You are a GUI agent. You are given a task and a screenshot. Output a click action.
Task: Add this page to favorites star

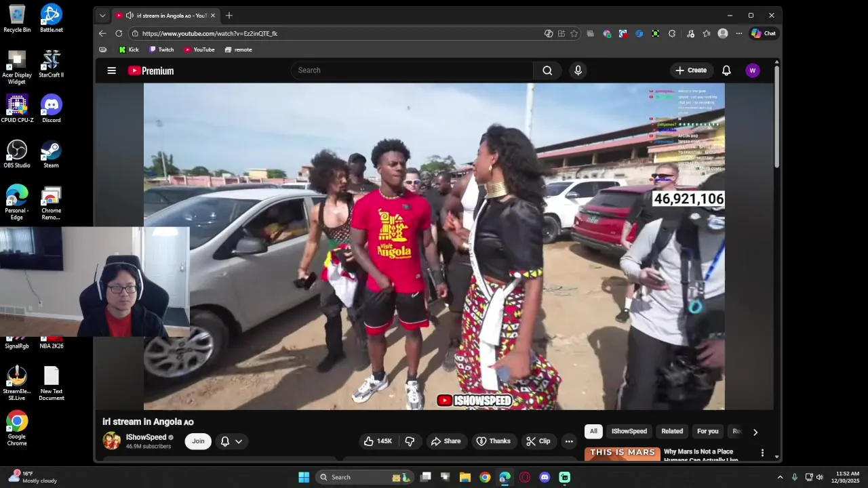point(574,33)
